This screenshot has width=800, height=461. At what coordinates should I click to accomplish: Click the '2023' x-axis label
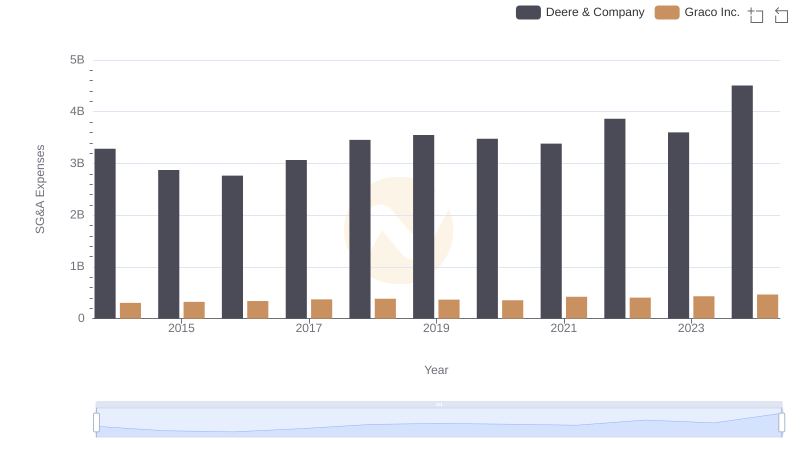tap(691, 328)
